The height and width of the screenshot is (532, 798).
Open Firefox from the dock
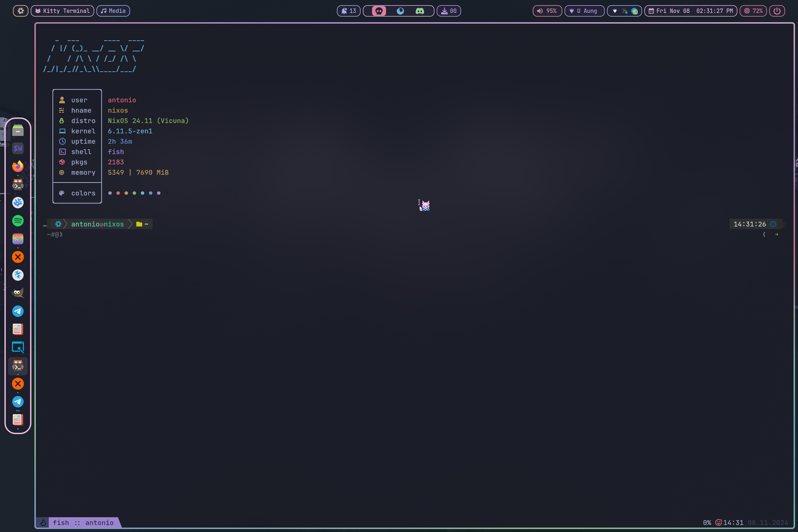point(18,166)
